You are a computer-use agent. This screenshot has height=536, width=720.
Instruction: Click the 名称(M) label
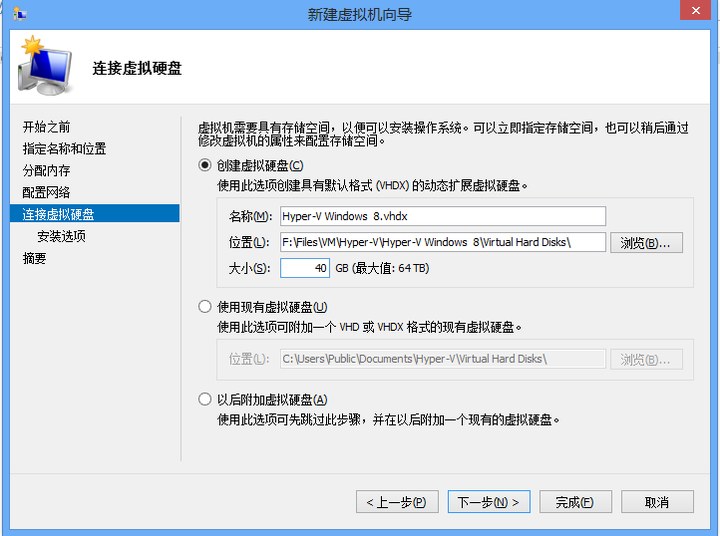(251, 216)
